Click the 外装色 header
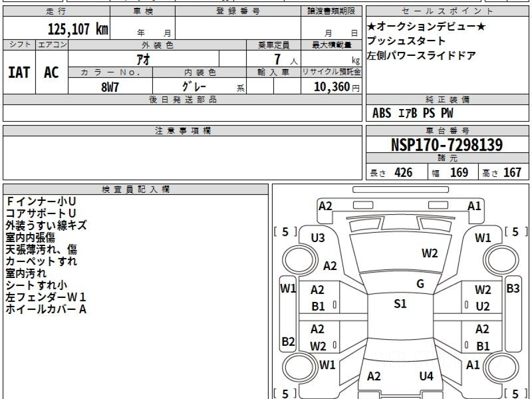The width and height of the screenshot is (532, 399). 157,45
